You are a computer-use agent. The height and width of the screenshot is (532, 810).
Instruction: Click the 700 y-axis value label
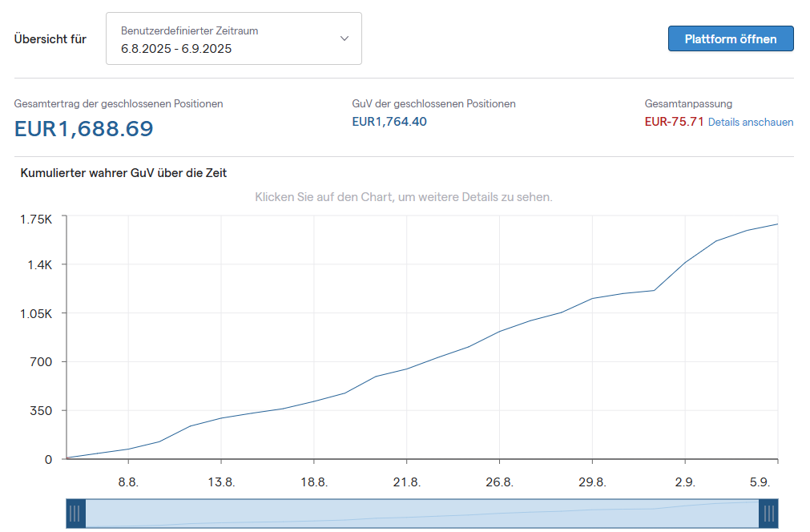click(42, 362)
